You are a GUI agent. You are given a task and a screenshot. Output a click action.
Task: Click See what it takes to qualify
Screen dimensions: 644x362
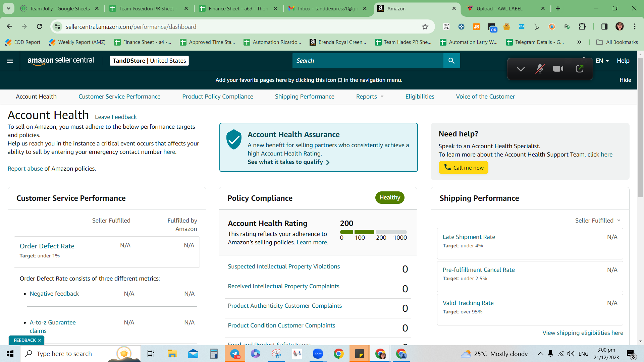pyautogui.click(x=288, y=162)
